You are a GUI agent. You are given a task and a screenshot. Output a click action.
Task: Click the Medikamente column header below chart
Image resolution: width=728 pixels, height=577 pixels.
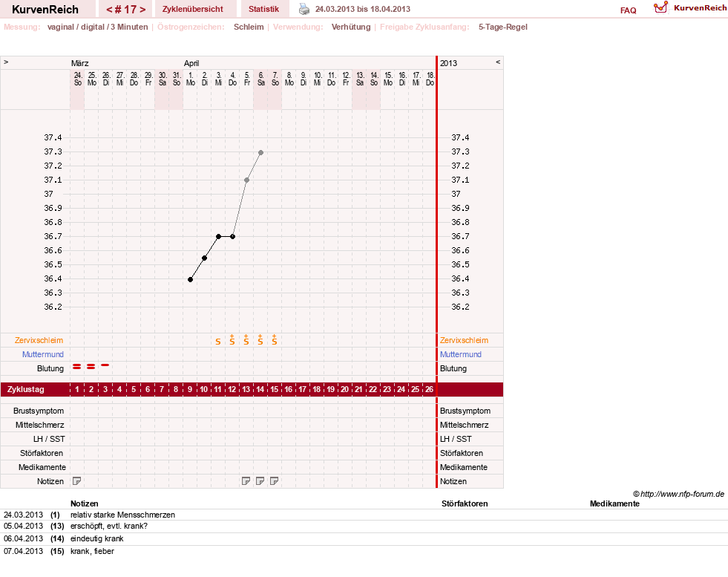(x=614, y=503)
